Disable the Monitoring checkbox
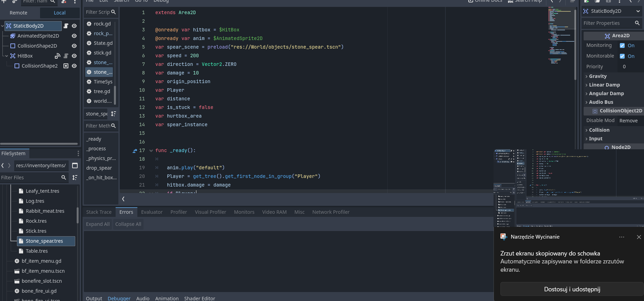This screenshot has height=301, width=644. point(622,46)
